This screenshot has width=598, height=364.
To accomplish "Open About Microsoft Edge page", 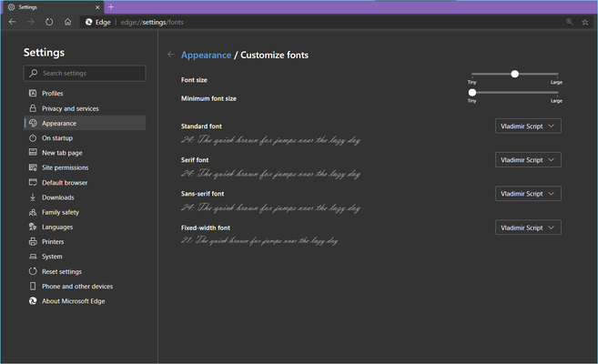I will [x=85, y=301].
